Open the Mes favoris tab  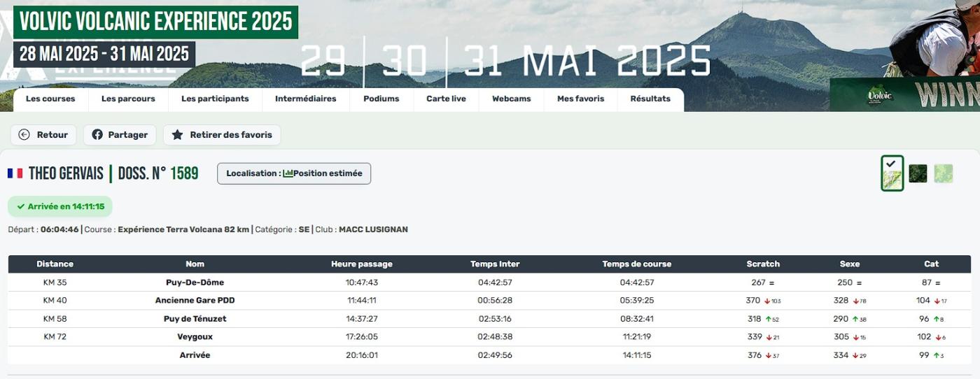click(580, 99)
